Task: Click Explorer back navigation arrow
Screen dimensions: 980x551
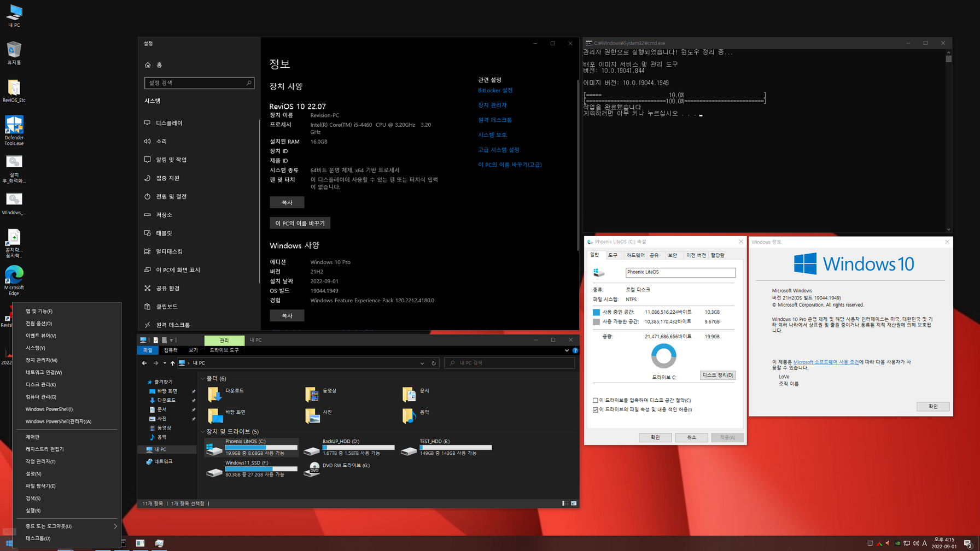Action: 144,363
